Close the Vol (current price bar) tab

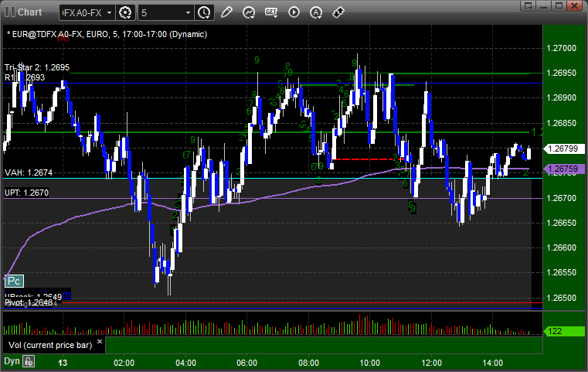[100, 342]
